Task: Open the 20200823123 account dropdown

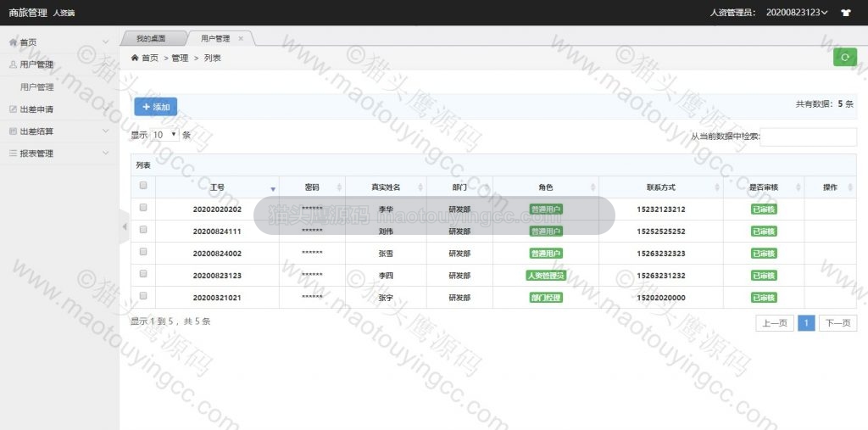Action: coord(797,12)
